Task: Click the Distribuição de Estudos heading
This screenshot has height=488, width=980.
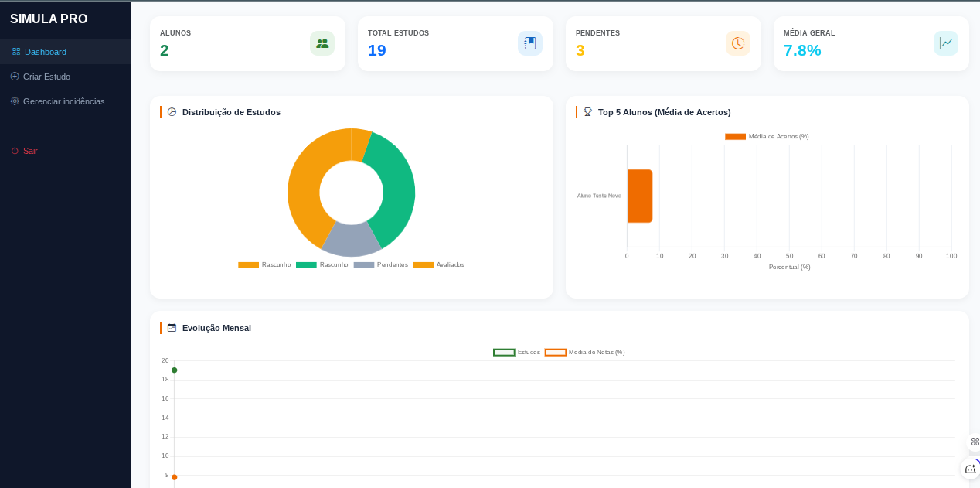Action: 231,112
